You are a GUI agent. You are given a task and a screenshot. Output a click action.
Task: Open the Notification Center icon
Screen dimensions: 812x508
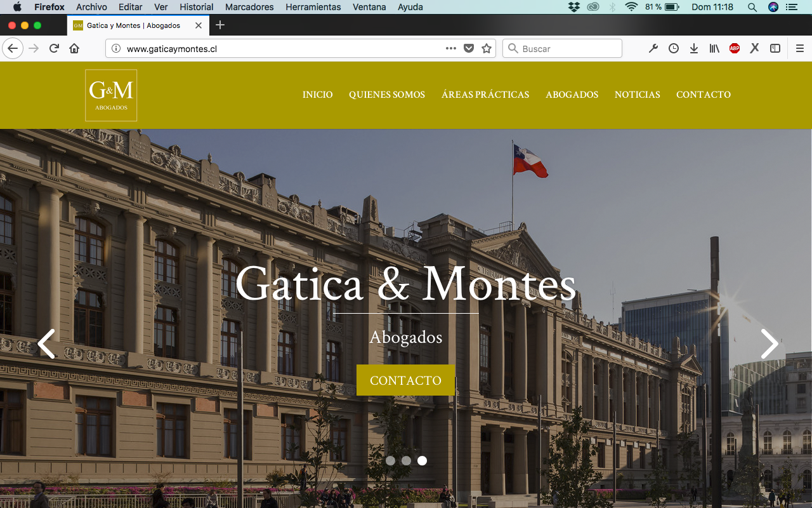791,7
